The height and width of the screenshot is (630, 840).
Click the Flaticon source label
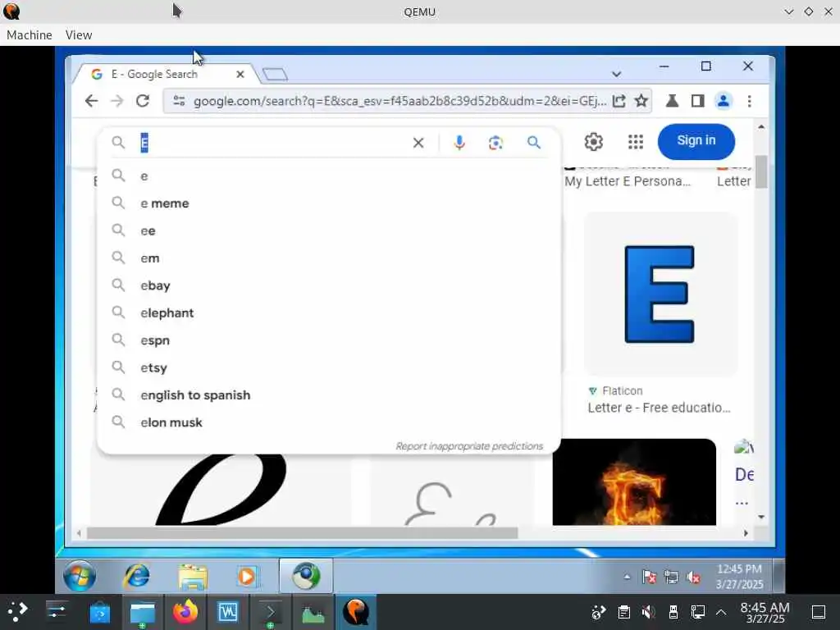622,390
